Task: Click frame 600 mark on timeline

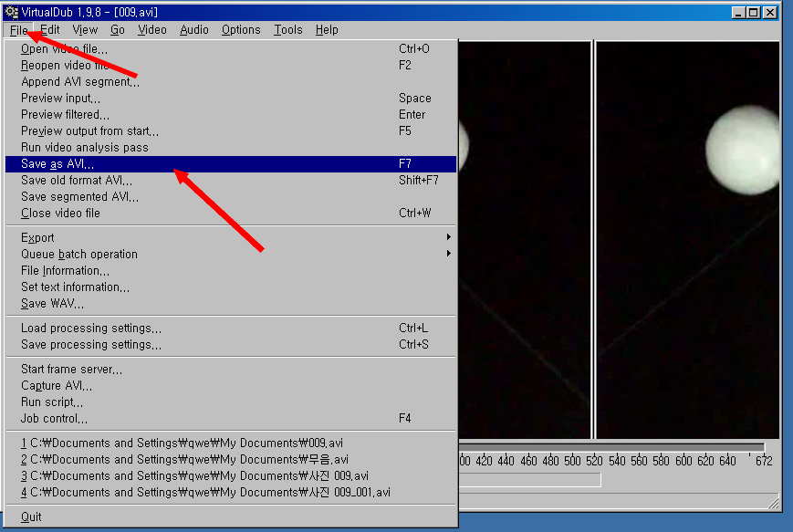Action: pos(683,461)
